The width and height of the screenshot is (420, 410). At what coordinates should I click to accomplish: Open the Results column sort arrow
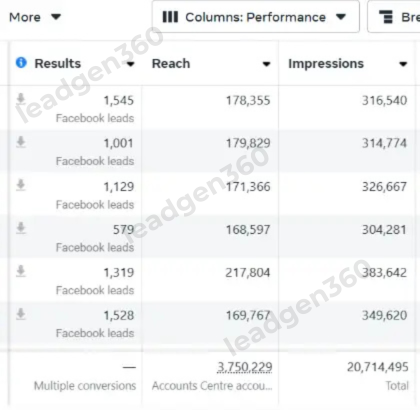click(130, 64)
